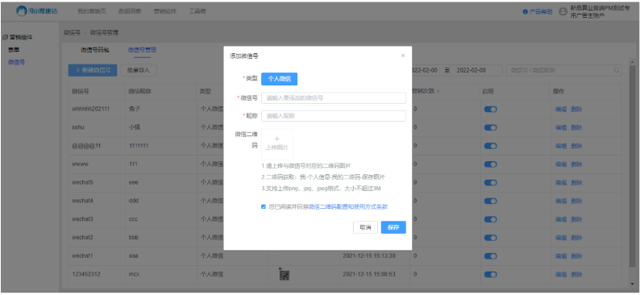Screen dimensions: 644x295
Task: Switch to the 微信号码包 tab
Action: (x=95, y=50)
